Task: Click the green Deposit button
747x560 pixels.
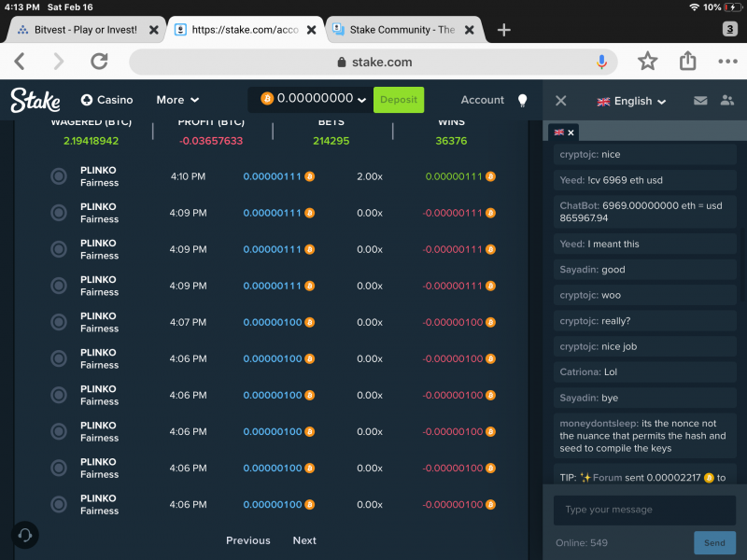Action: pos(399,100)
